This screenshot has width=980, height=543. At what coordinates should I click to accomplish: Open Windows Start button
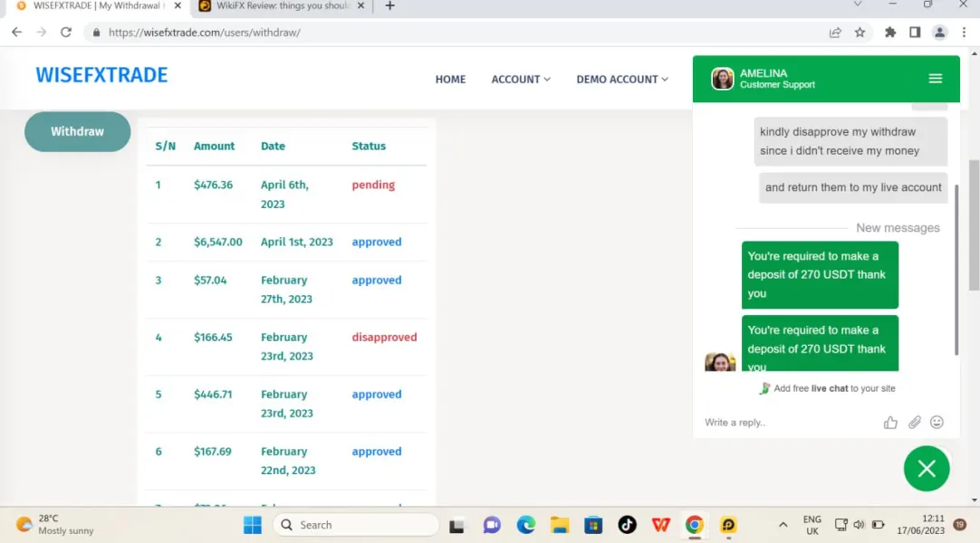tap(253, 525)
